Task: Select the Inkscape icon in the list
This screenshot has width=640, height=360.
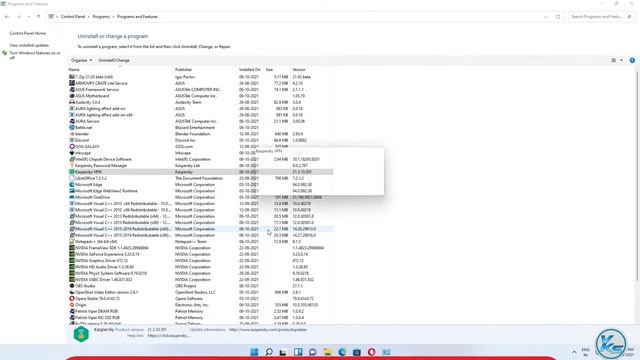Action: [x=72, y=153]
